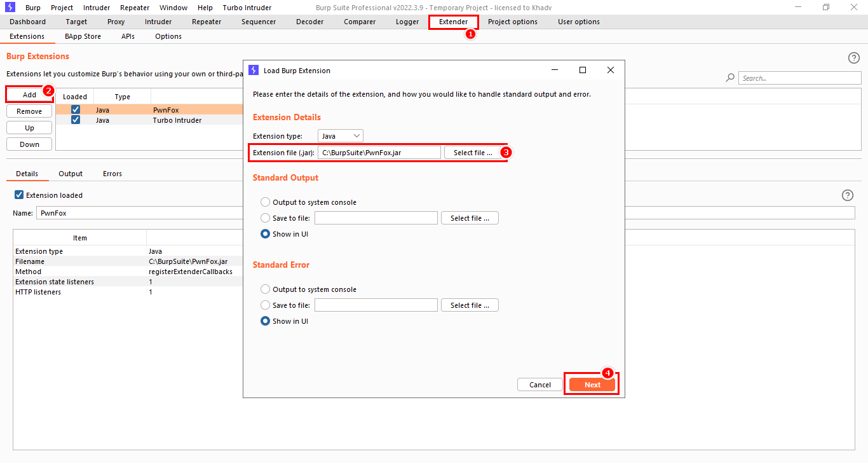This screenshot has height=463, width=868.
Task: Open the Extensions sub-tab
Action: [x=27, y=36]
